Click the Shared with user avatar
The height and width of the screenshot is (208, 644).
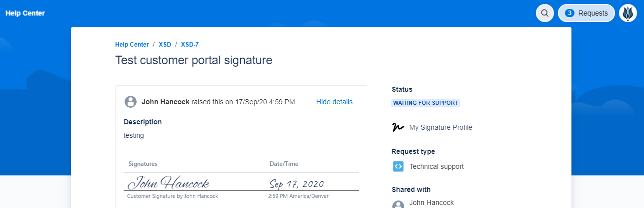398,204
